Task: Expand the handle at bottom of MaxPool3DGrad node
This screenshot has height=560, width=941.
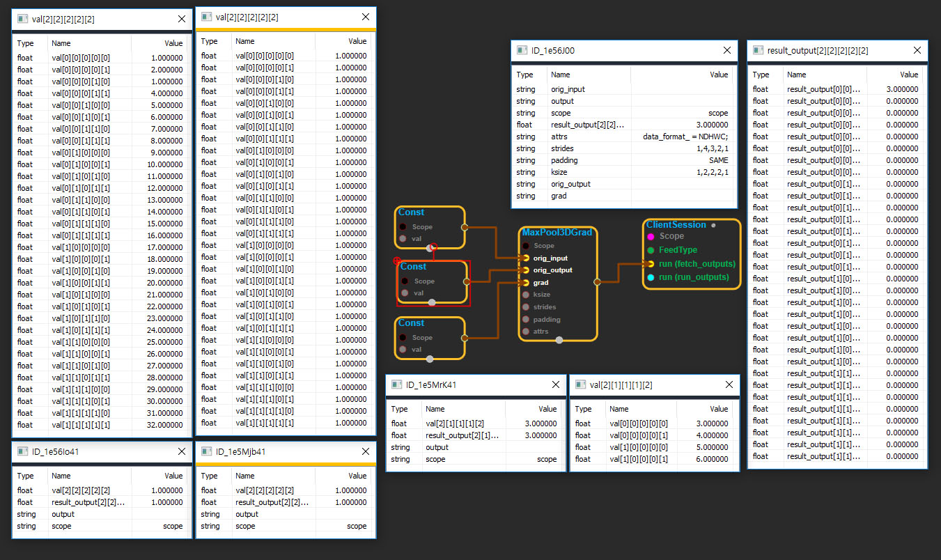Action: pyautogui.click(x=559, y=341)
